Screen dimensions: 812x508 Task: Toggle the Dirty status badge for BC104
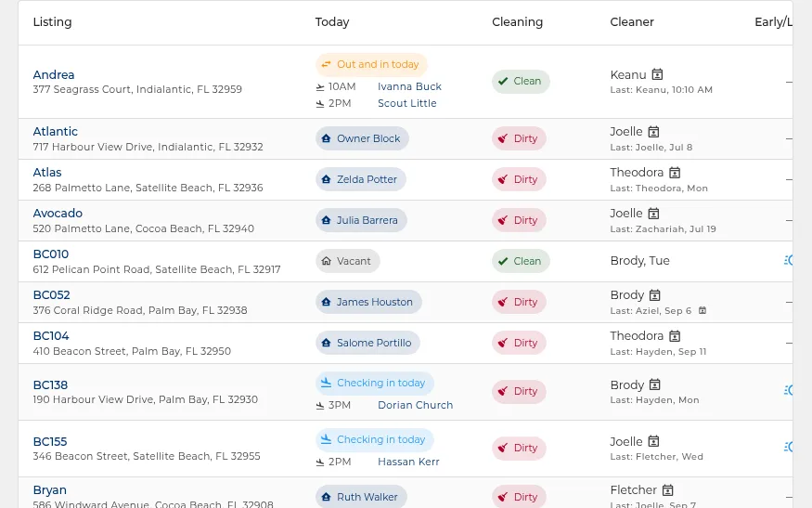point(519,343)
